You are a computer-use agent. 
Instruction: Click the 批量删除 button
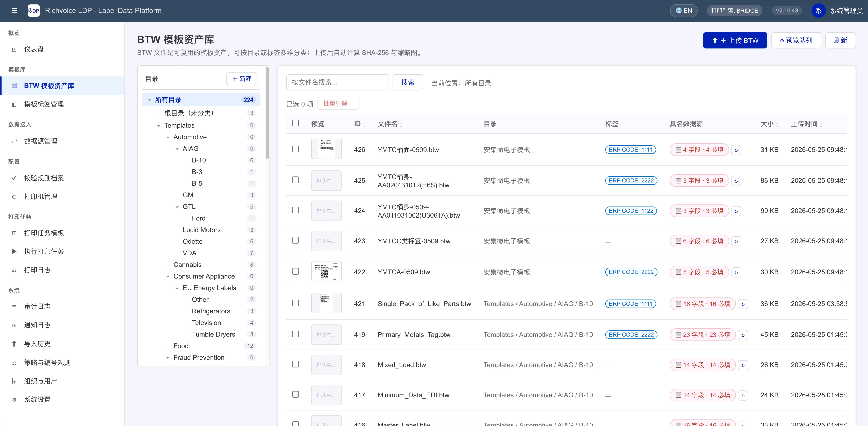pos(338,103)
